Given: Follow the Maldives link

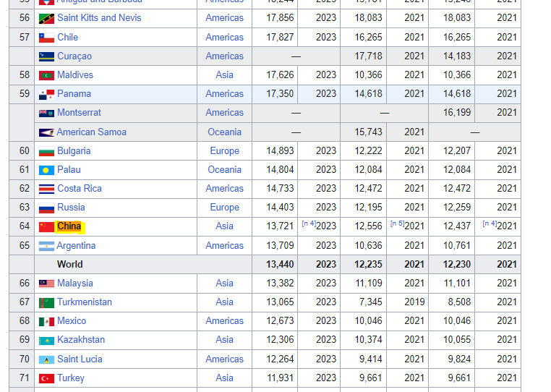Looking at the screenshot, I should (75, 75).
